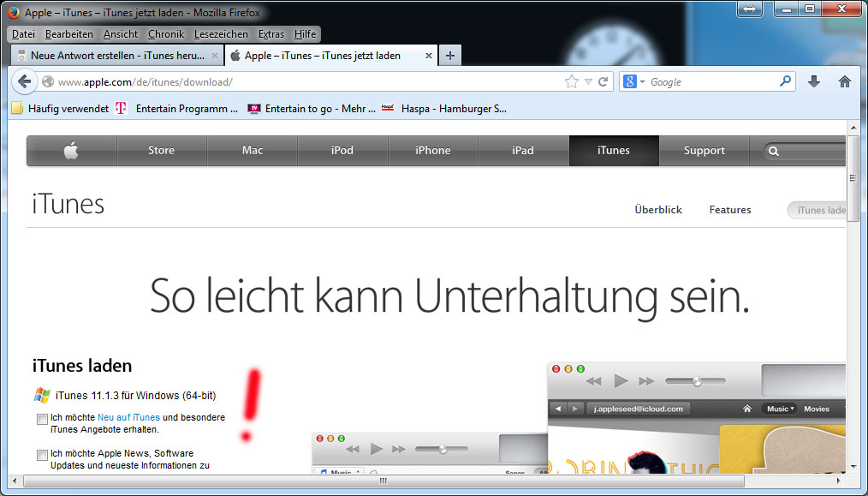Go to iPad in Apple navigation
Image resolution: width=868 pixels, height=496 pixels.
coord(523,150)
